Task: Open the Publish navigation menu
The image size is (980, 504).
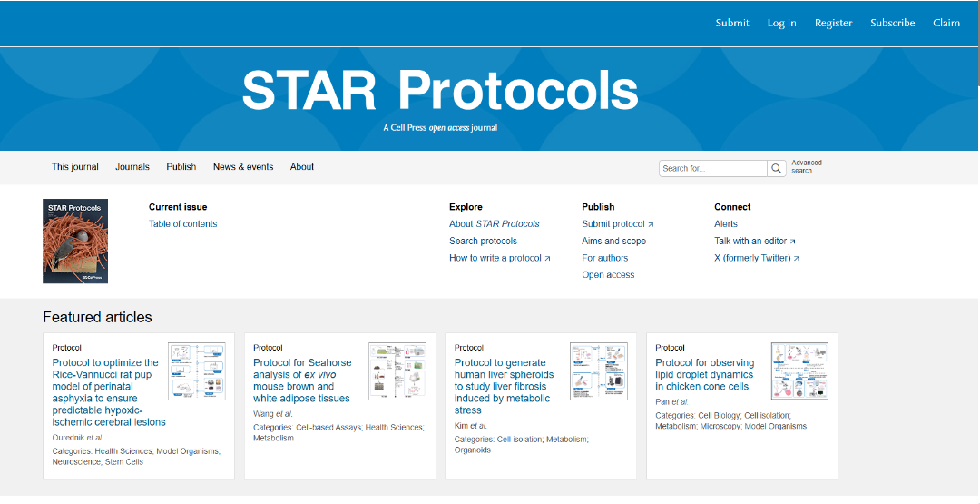Action: click(x=181, y=167)
